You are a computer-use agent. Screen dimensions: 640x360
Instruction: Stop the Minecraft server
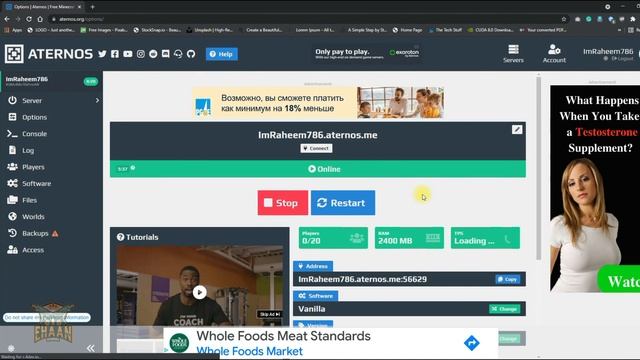(282, 203)
